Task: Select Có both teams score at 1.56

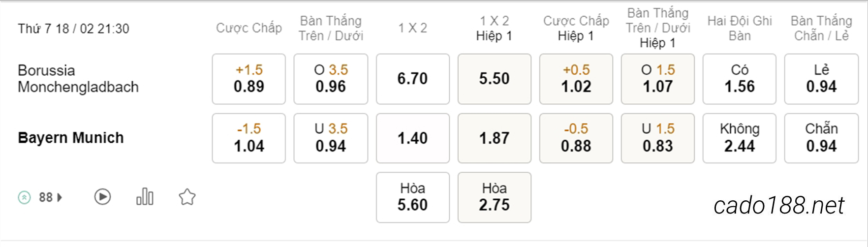Action: pos(740,79)
